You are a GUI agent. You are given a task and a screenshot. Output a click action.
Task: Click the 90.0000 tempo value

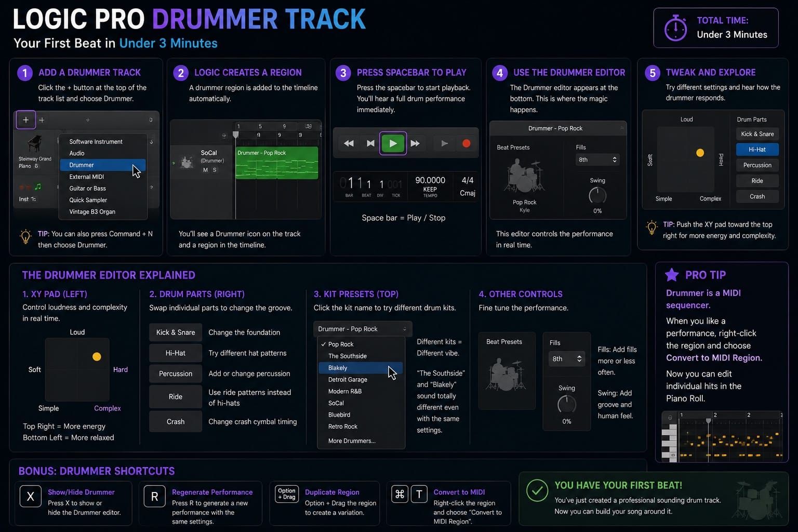pyautogui.click(x=430, y=180)
